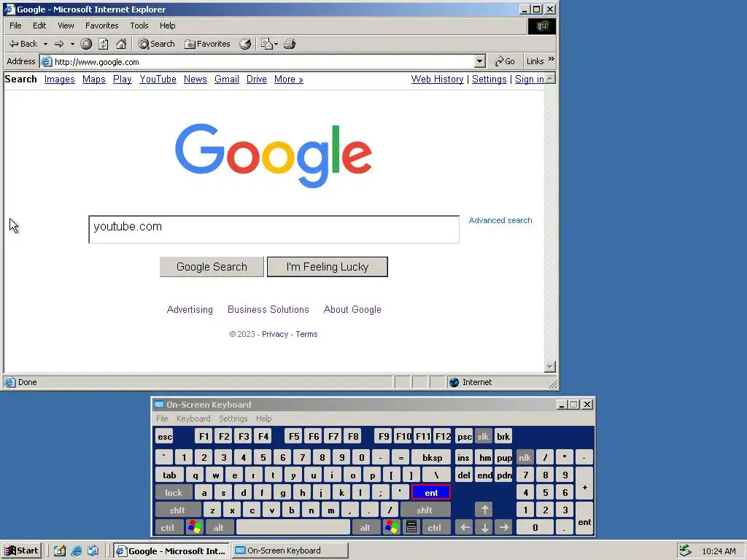Viewport: 747px width, 560px height.
Task: Click the first quick launch icon next to Start
Action: [x=59, y=551]
